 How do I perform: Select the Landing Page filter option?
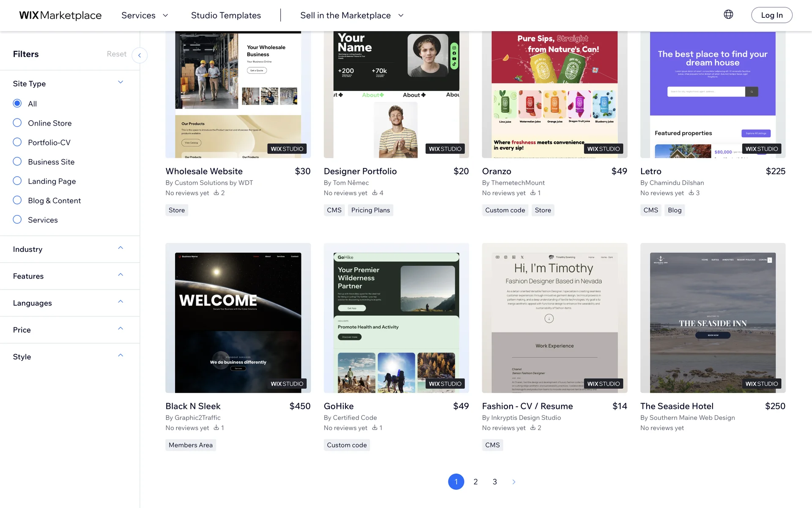pos(17,181)
